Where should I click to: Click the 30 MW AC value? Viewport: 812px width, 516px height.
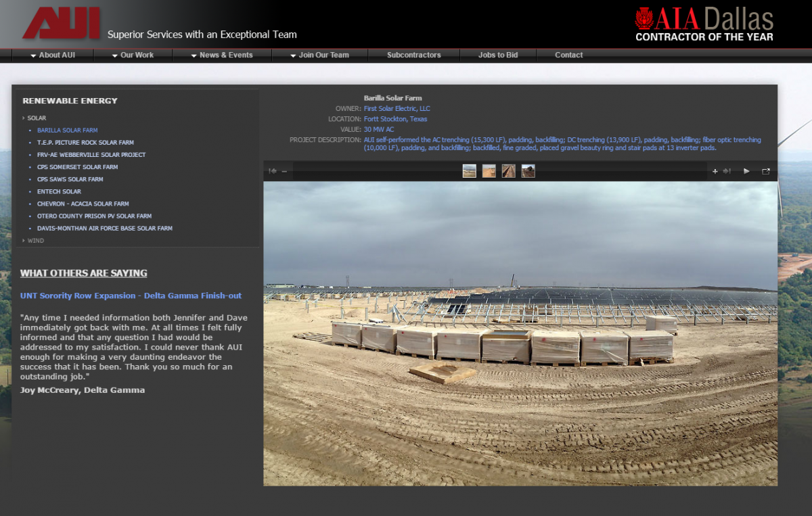pyautogui.click(x=378, y=129)
